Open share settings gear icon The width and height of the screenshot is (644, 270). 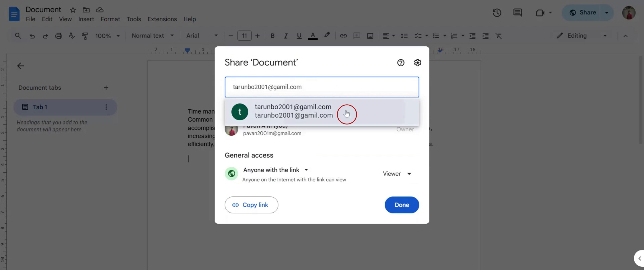[417, 63]
